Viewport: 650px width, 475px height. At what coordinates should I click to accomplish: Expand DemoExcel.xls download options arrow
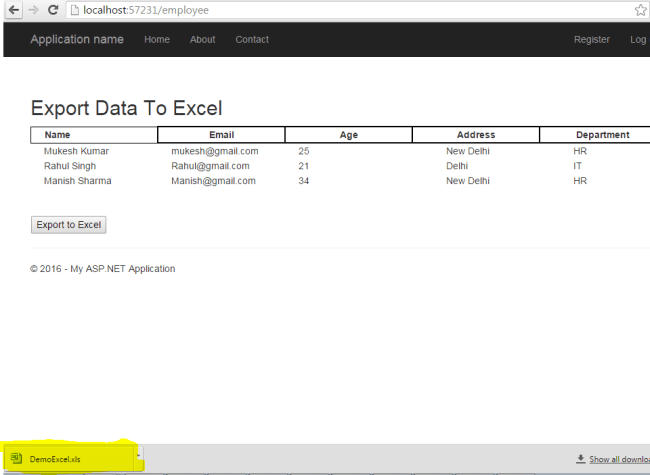(x=138, y=456)
